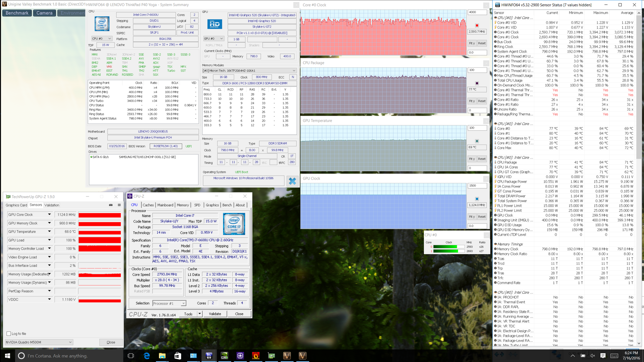Toggle the CPU Package graph color checkbox
This screenshot has height=362, width=644.
[x=477, y=83]
